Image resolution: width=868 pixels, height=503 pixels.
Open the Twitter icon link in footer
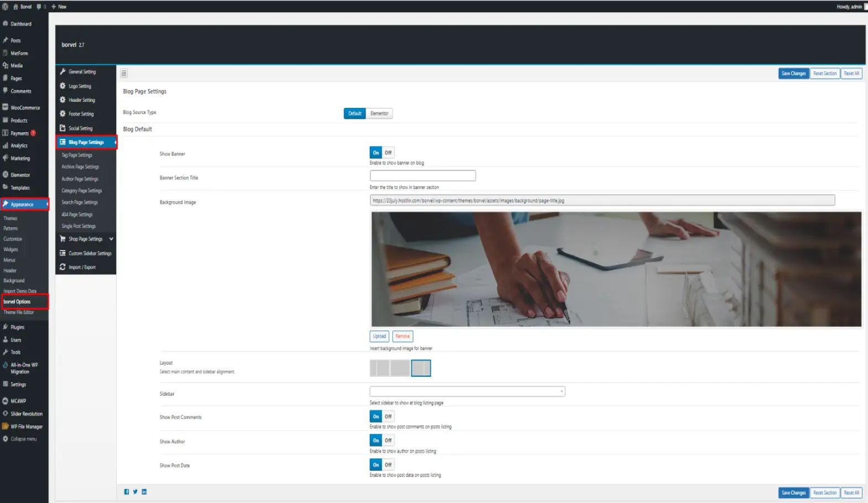135,492
